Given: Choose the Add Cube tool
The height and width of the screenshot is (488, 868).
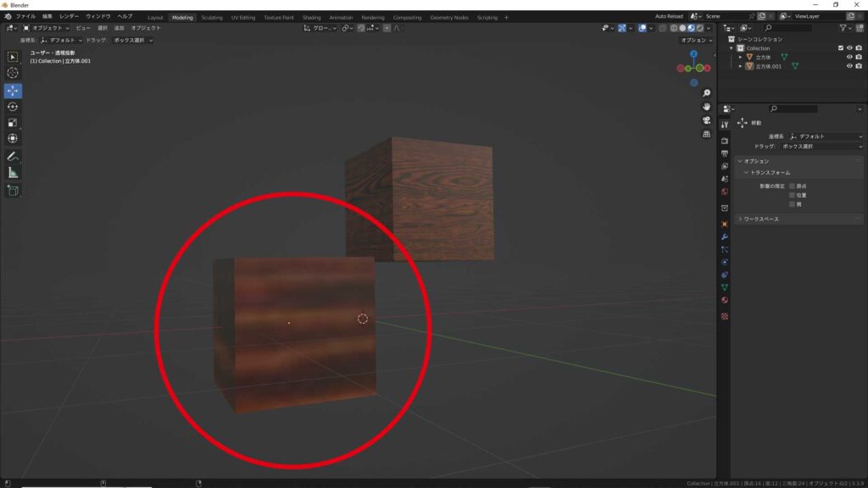Looking at the screenshot, I should (x=13, y=191).
